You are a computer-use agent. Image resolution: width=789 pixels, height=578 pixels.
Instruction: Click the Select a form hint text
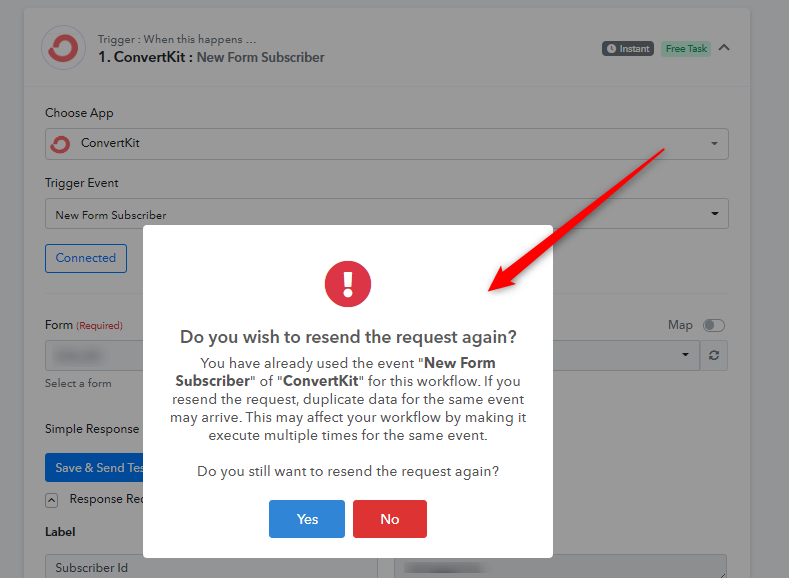point(78,383)
